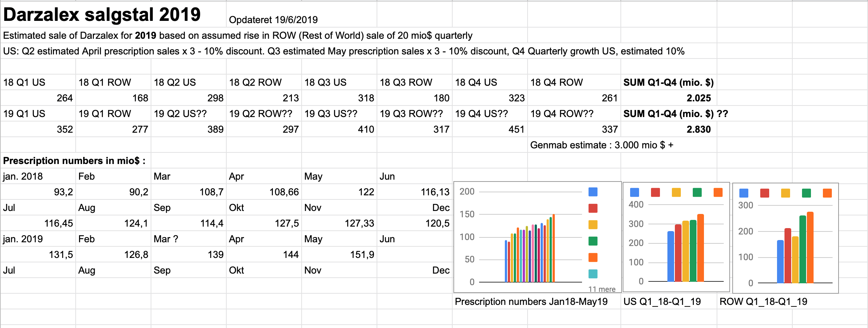Click green legend swatch in US chart
This screenshot has width=868, height=328.
coord(697,192)
